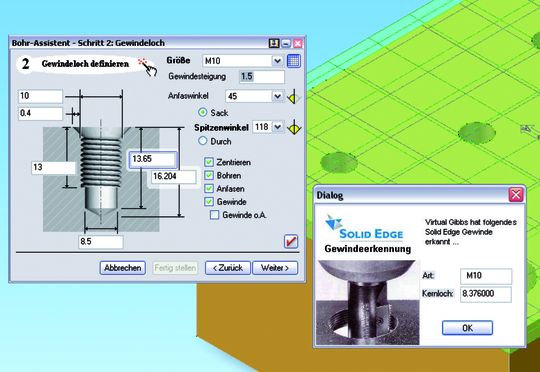Image resolution: width=540 pixels, height=372 pixels.
Task: Expand the Anfaswinkel 45 dropdown
Action: pyautogui.click(x=278, y=96)
